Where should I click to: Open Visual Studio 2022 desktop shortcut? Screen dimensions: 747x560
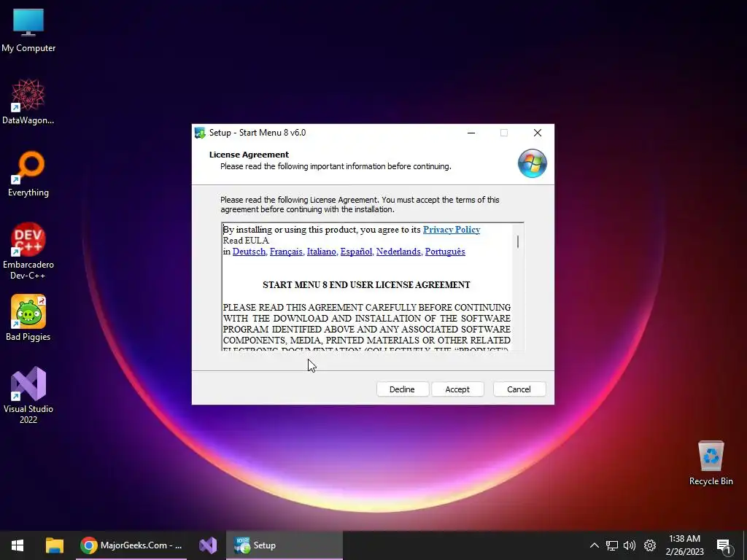tap(28, 395)
